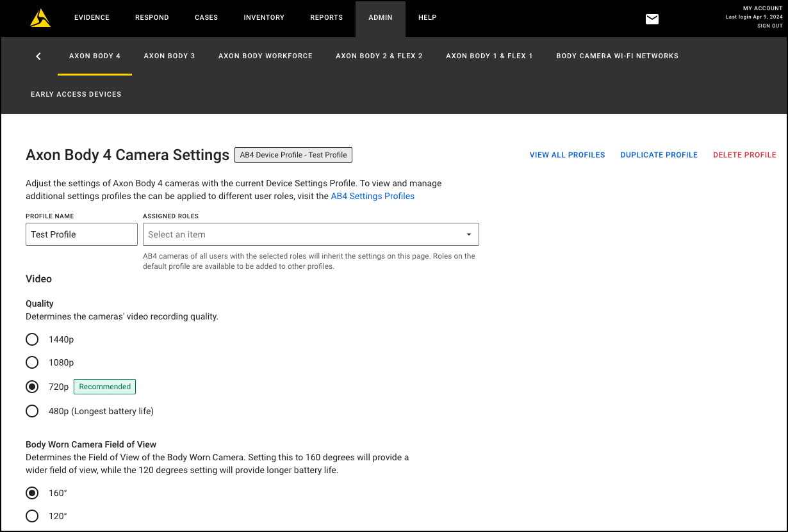Open the Evidence menu
This screenshot has width=788, height=532.
[91, 18]
